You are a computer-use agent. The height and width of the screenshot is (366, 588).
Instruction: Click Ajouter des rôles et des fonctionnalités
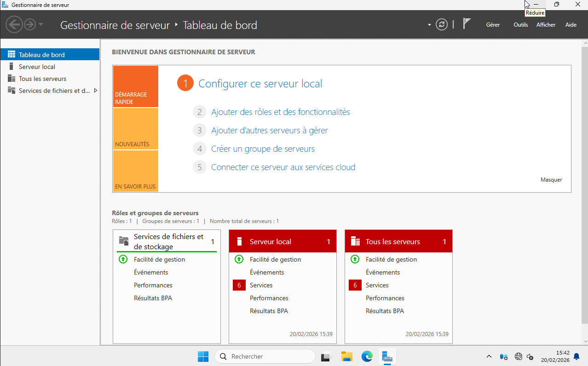coord(280,112)
